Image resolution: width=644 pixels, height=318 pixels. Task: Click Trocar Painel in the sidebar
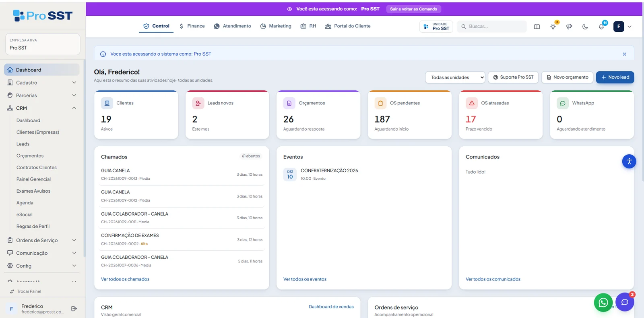(x=25, y=291)
